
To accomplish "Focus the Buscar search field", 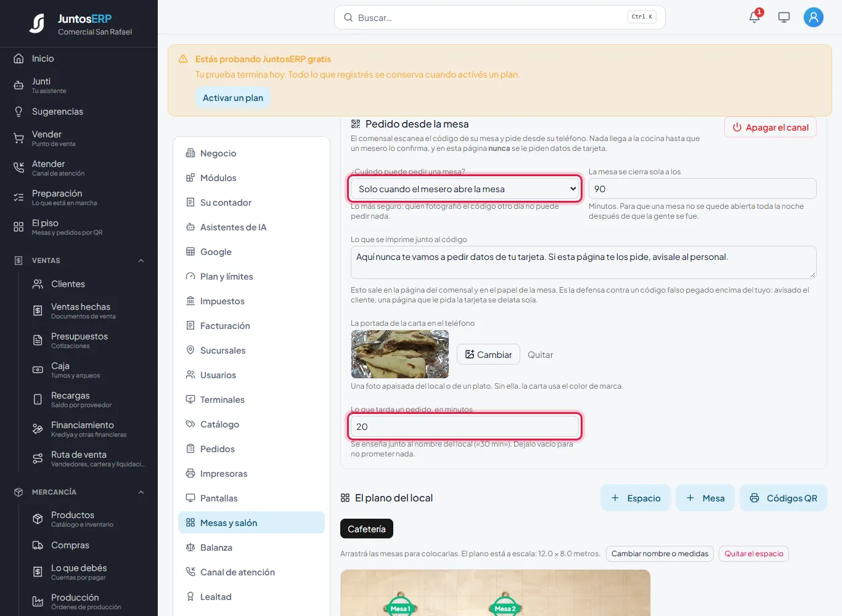I will (500, 17).
